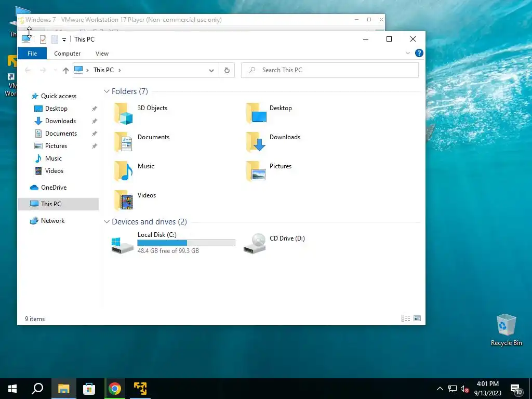Click Local Disk C: usage bar
532x399 pixels.
[187, 243]
